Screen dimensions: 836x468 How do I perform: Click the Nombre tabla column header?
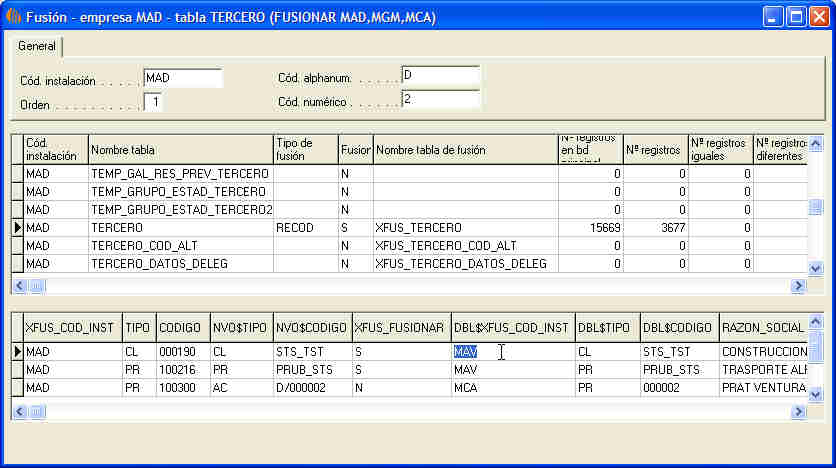point(180,150)
